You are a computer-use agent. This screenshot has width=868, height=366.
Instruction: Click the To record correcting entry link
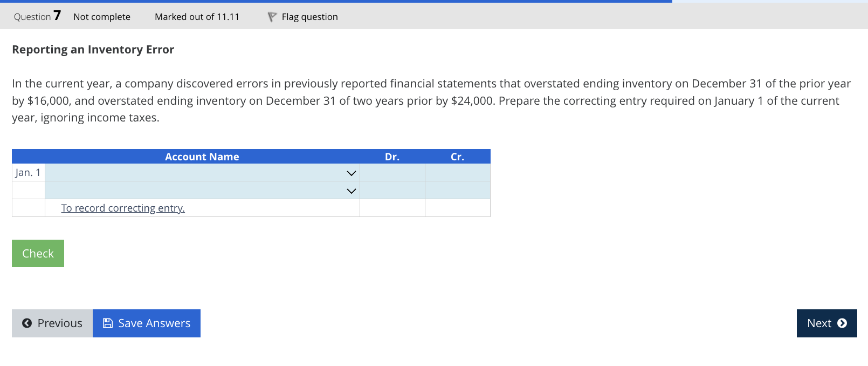[x=122, y=208]
